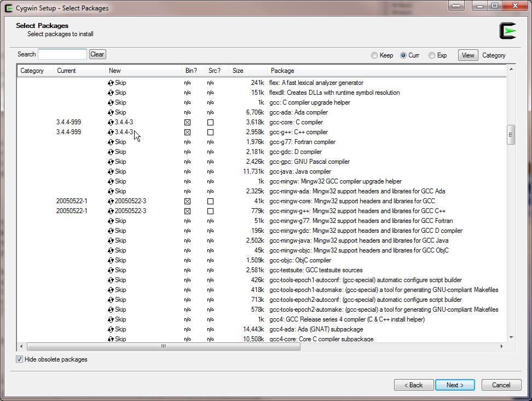Click the cycle icon for gcc-tools-epoch2-autoconf
532x401 pixels.
(111, 300)
